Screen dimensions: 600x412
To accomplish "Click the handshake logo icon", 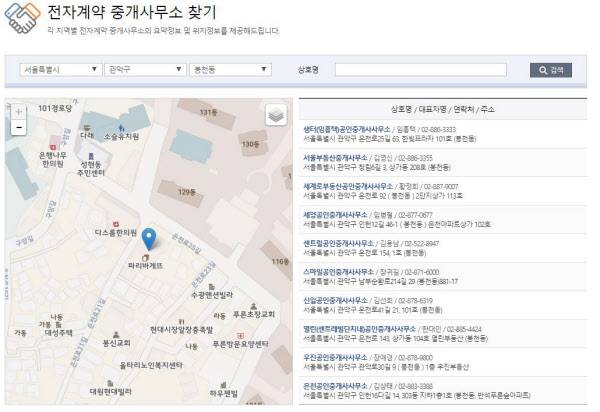I will click(x=22, y=17).
